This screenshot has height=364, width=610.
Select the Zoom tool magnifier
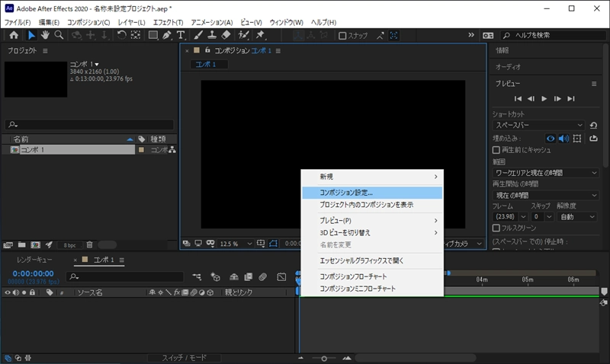tap(59, 35)
